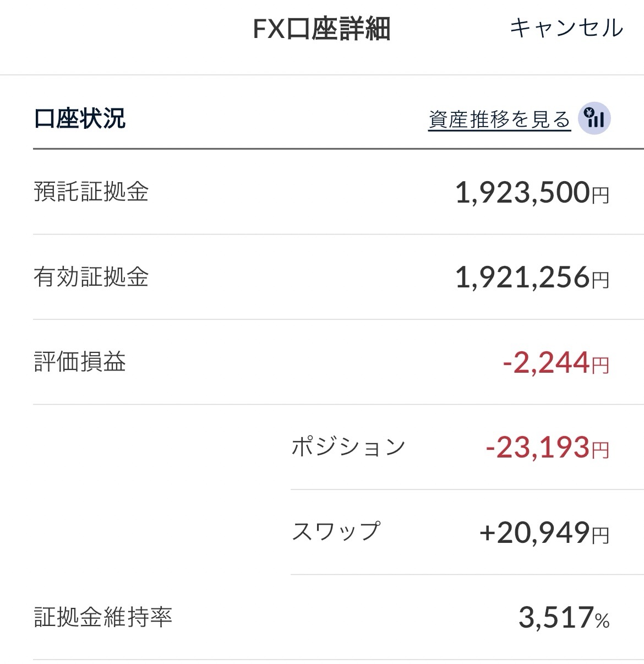Image resolution: width=644 pixels, height=664 pixels.
Task: Tap the スワップ sub-row label
Action: point(336,532)
